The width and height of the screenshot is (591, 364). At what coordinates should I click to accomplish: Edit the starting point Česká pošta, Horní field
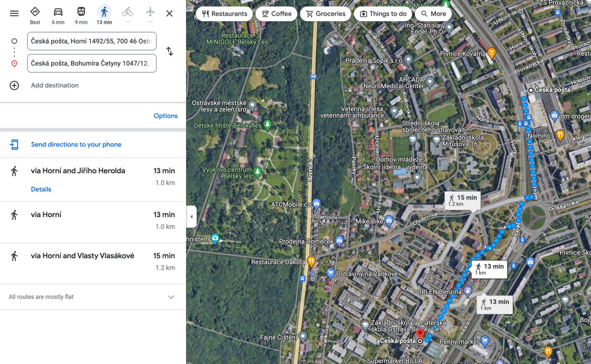(x=92, y=41)
